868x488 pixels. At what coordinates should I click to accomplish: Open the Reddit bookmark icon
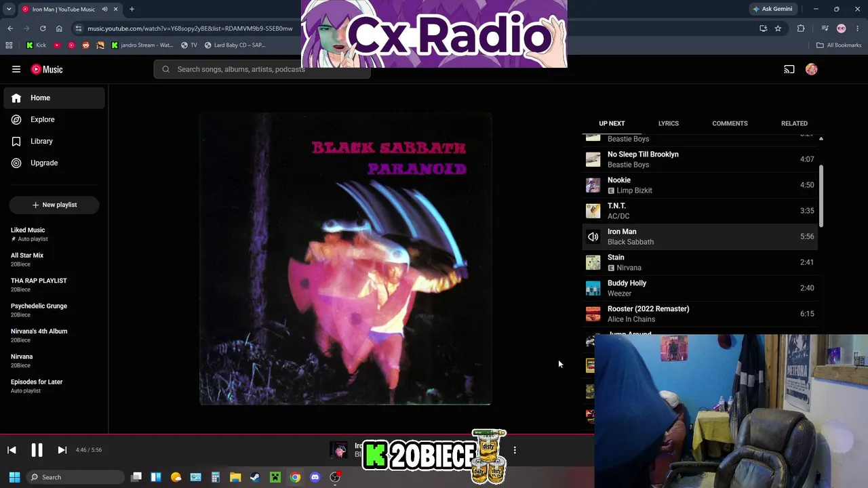[x=85, y=45]
